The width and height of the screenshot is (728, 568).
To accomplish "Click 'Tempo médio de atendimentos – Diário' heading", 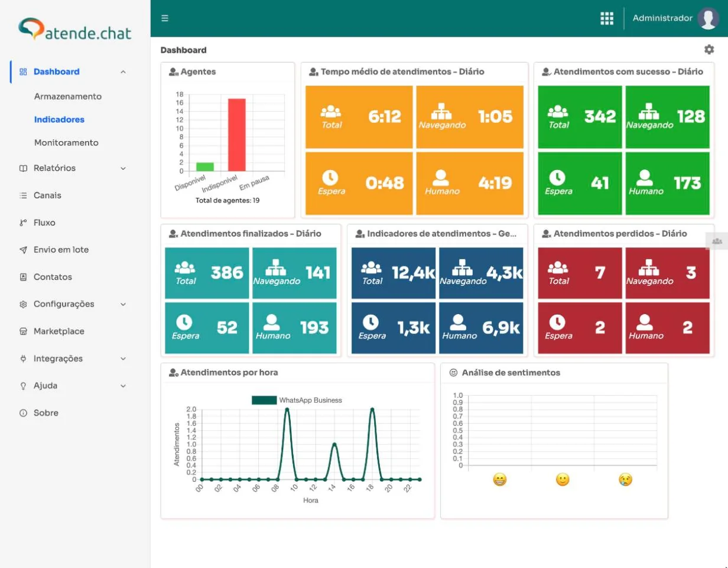I will point(402,72).
